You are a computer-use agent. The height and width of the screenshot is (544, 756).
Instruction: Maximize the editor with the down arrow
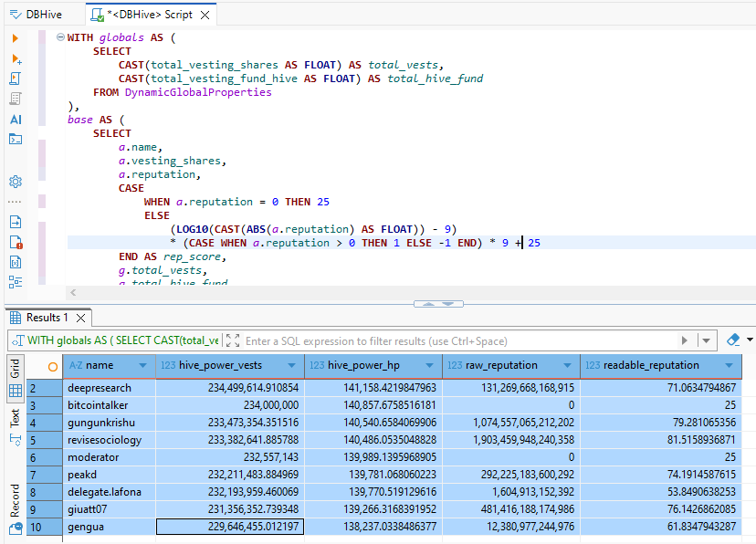tap(448, 304)
